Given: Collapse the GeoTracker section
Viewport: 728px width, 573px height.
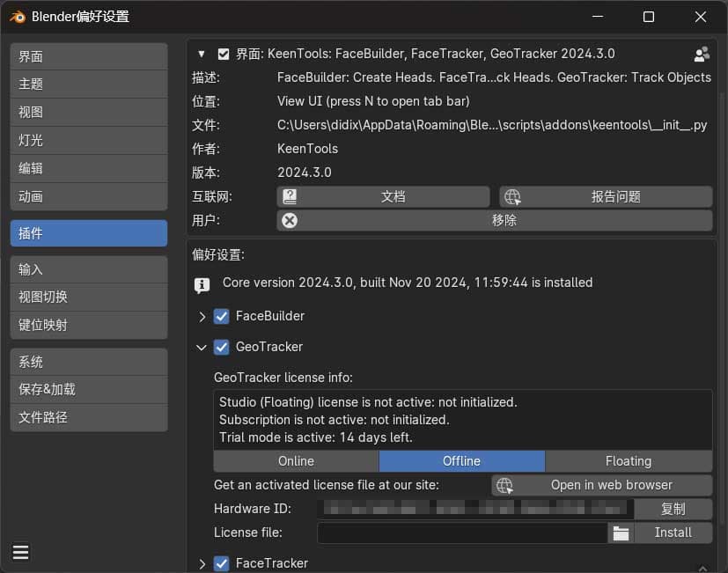Looking at the screenshot, I should (201, 348).
